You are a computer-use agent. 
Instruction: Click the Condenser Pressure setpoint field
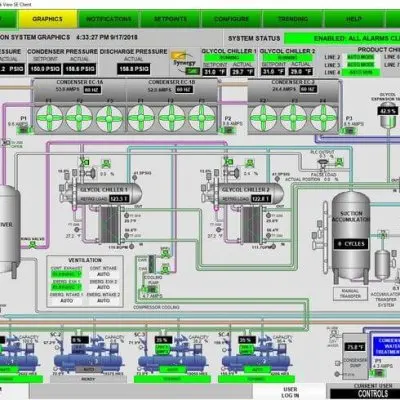point(45,69)
